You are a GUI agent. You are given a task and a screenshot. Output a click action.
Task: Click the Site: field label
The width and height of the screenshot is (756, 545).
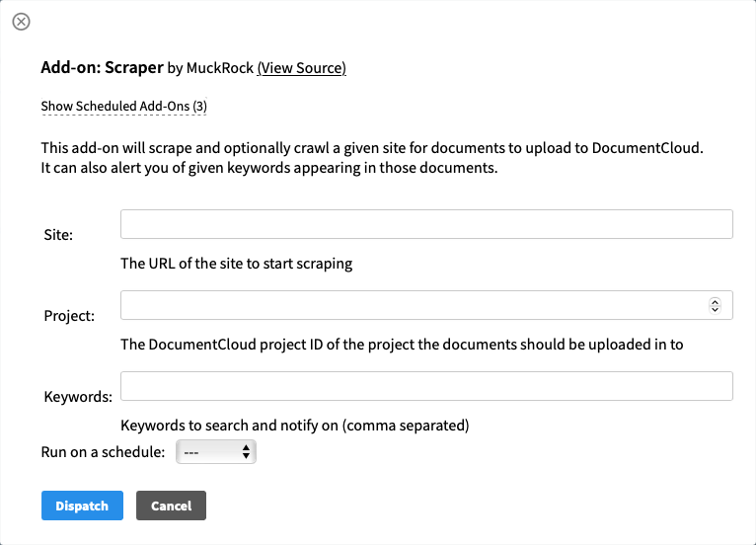58,235
